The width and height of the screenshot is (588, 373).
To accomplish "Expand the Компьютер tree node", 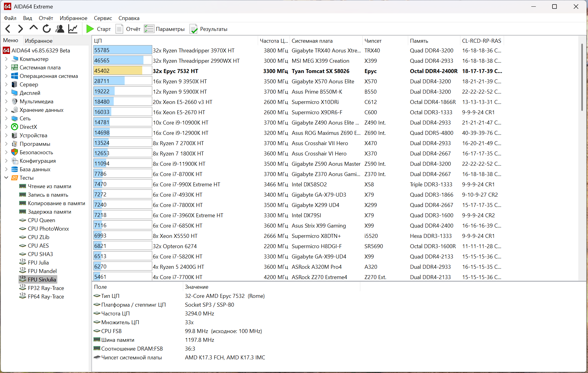I will [6, 59].
